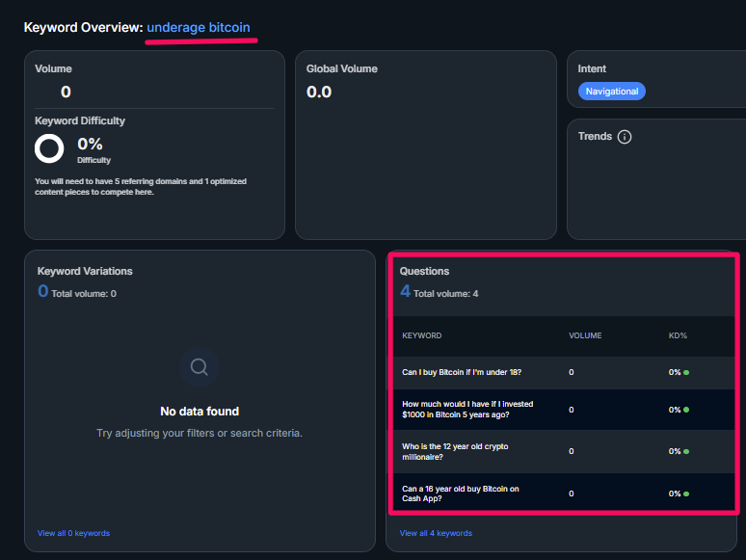The height and width of the screenshot is (560, 746).
Task: Select 'Who is the 12 year old crypto millionaire?'
Action: (455, 451)
